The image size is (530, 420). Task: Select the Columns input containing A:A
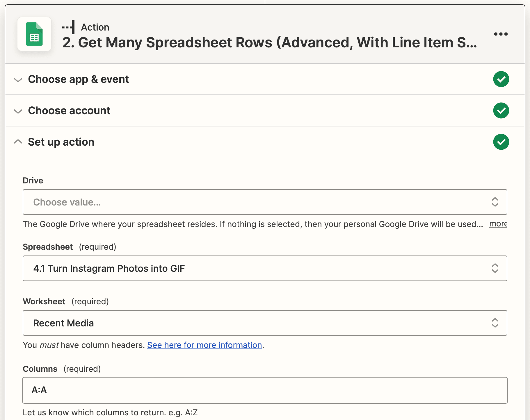(262, 390)
